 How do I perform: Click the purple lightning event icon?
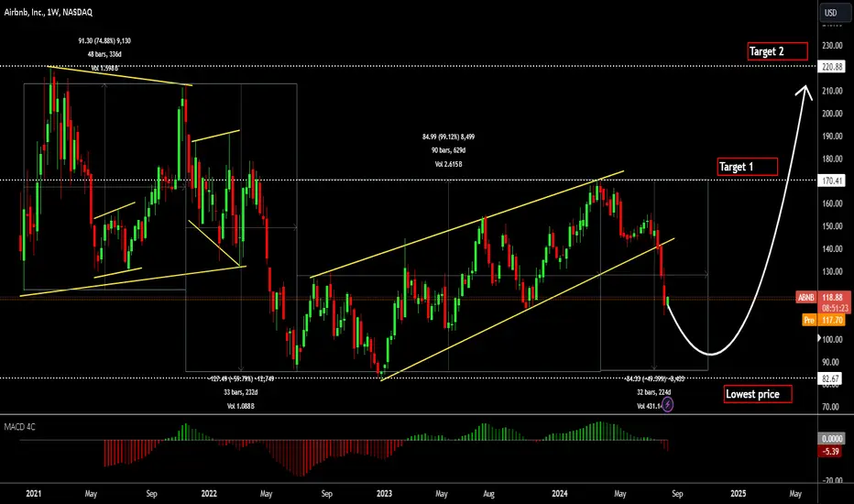[x=667, y=405]
